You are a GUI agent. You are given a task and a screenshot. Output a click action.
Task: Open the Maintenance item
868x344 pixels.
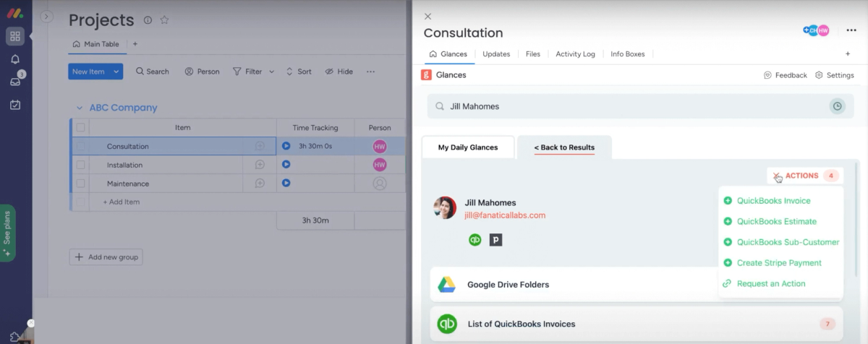pyautogui.click(x=128, y=184)
